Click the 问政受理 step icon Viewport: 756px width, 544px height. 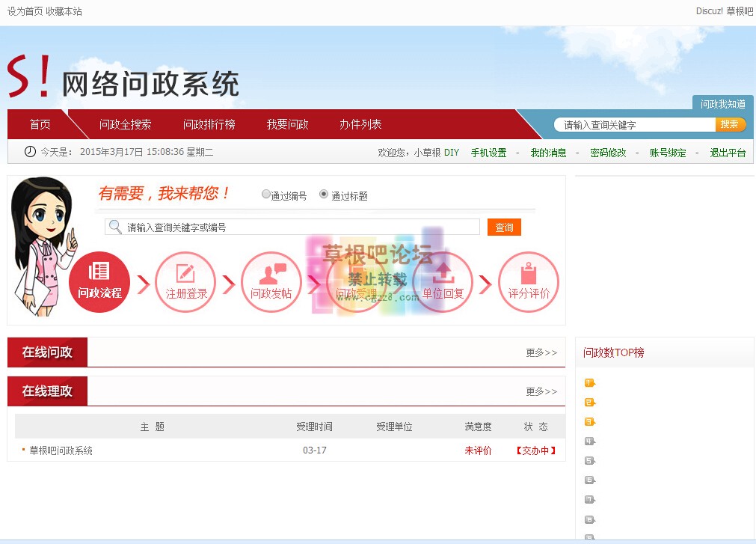357,283
